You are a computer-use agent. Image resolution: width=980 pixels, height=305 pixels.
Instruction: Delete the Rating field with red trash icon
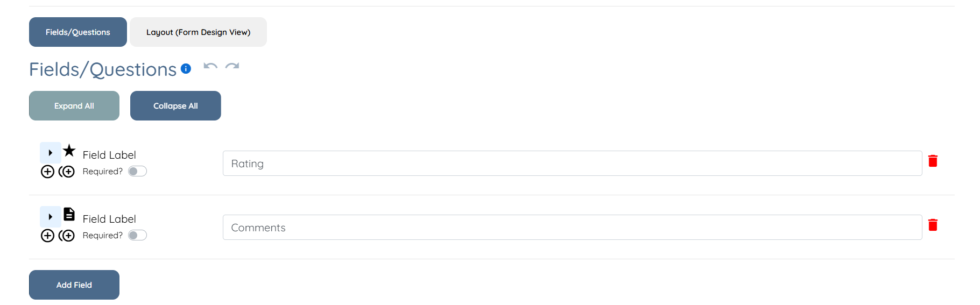click(x=933, y=161)
